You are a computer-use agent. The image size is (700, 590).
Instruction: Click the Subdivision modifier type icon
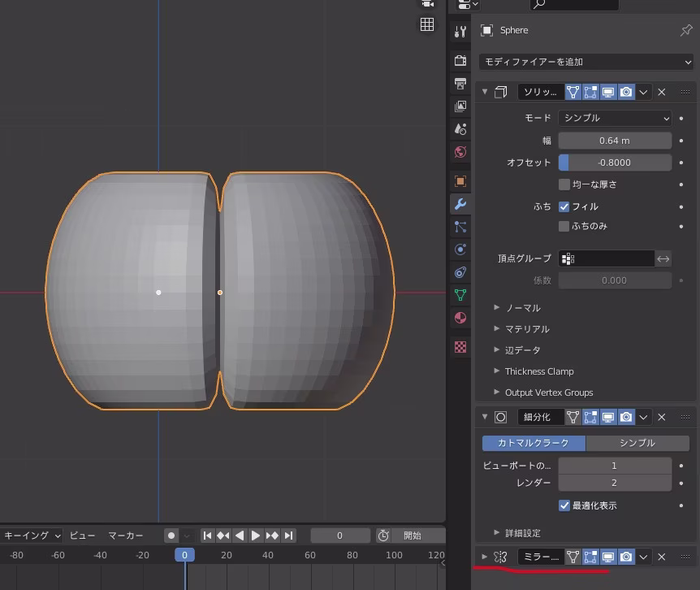(x=501, y=417)
